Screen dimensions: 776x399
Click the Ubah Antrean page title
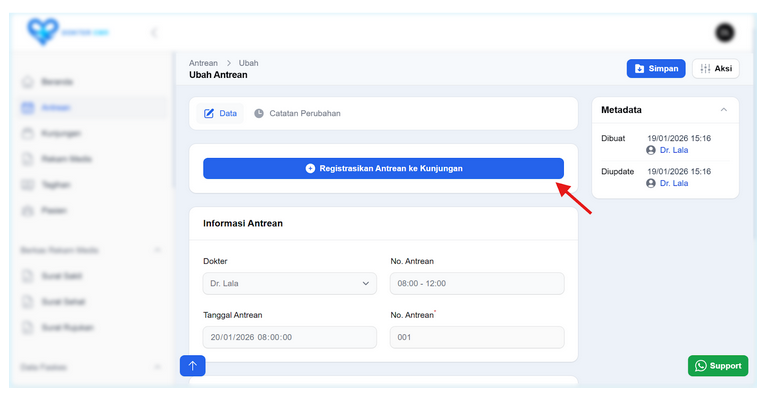(218, 75)
